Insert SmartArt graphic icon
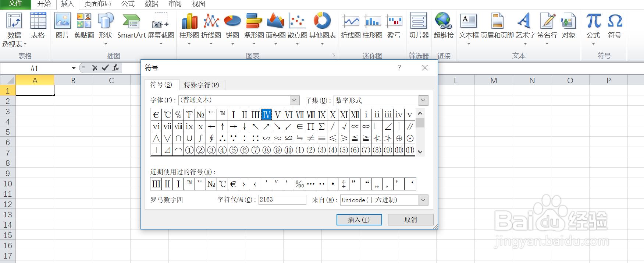644x263 pixels. (131, 21)
